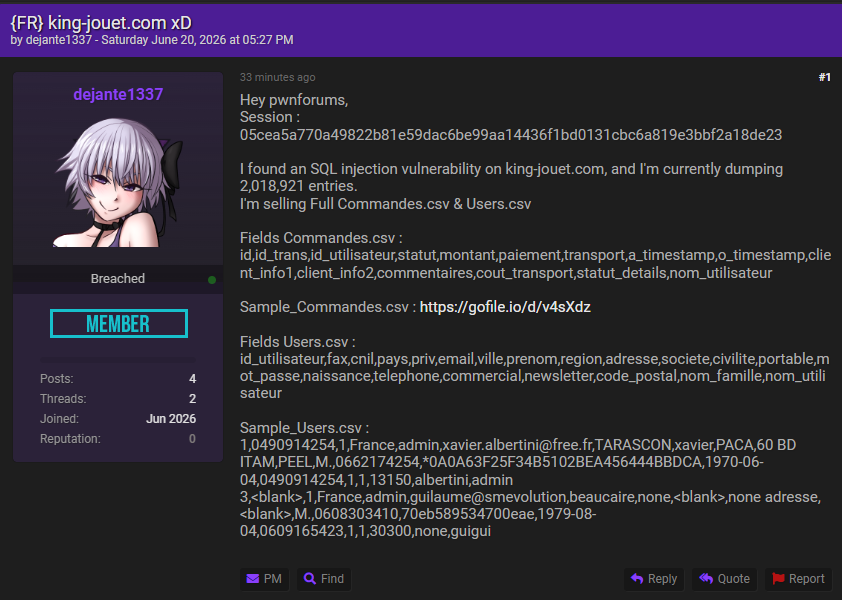
Task: Click the 'Sample_Commandes.csv :' label
Action: pos(328,307)
